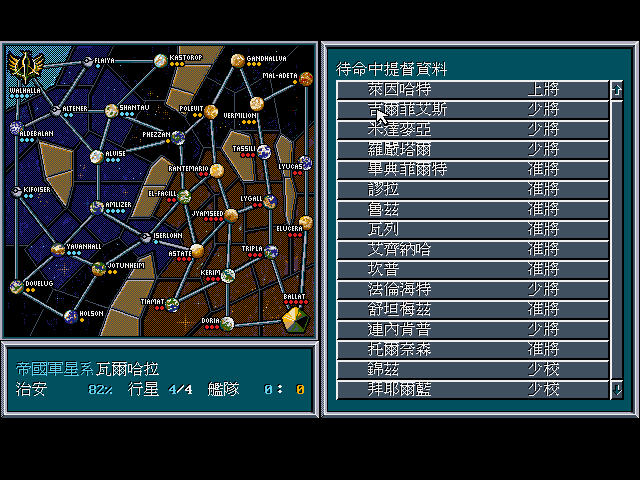Screen dimensions: 640x480
Task: Click the Mal-Adeta planet
Action: point(306,78)
